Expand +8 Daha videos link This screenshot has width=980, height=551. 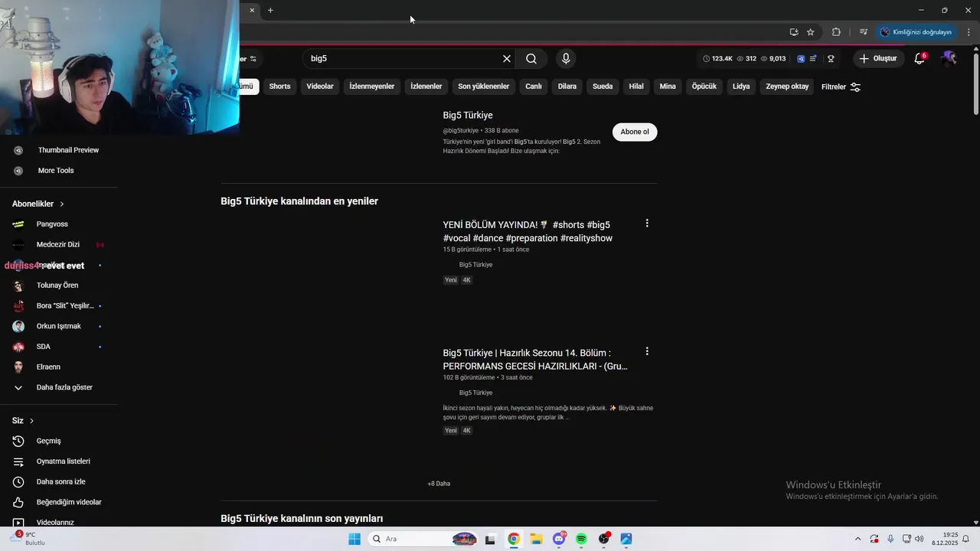point(439,484)
